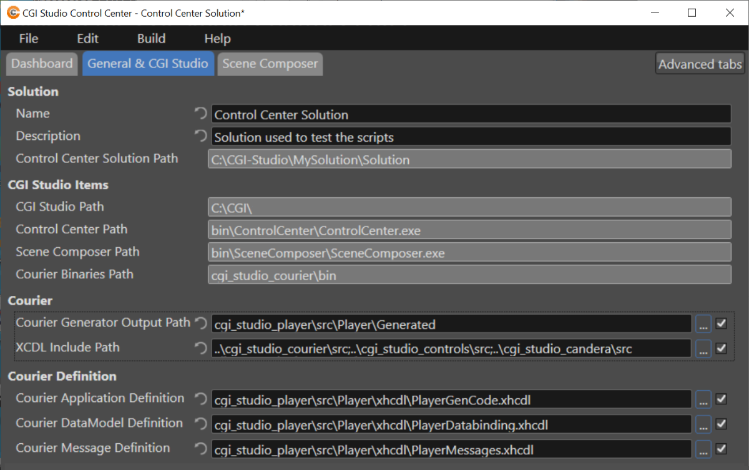
Task: Click the Scene Composer Path label
Action: [77, 252]
